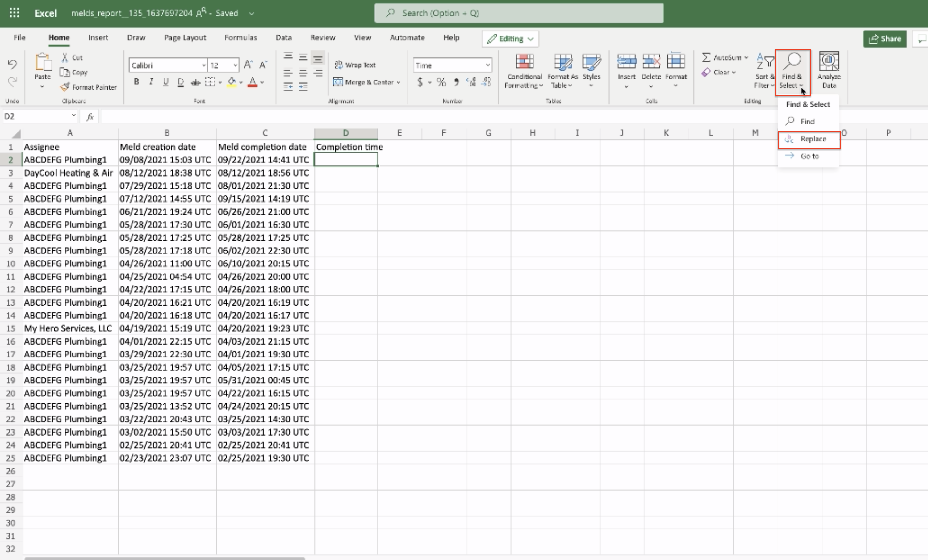The width and height of the screenshot is (928, 560).
Task: Choose Replace from Find & Select menu
Action: click(812, 139)
